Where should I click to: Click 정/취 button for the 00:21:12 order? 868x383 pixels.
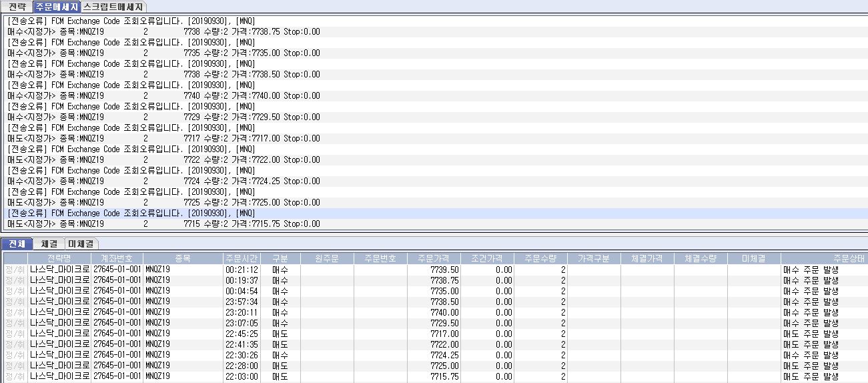click(14, 270)
